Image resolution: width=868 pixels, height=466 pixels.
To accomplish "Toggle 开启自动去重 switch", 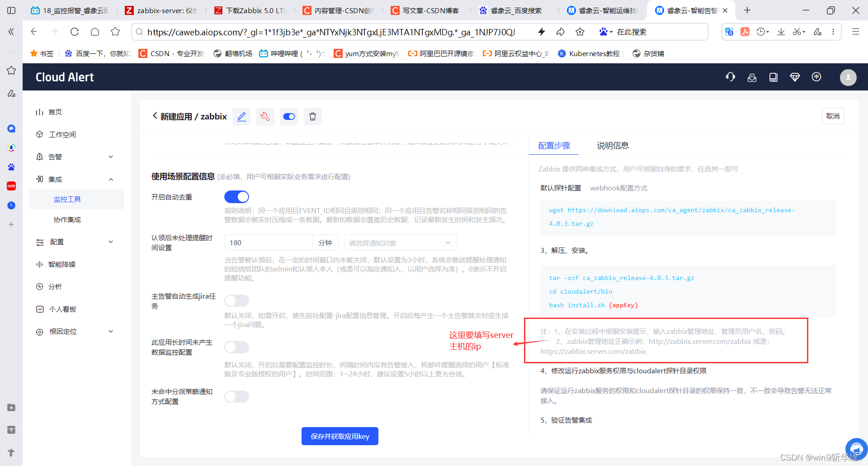I will coord(236,197).
